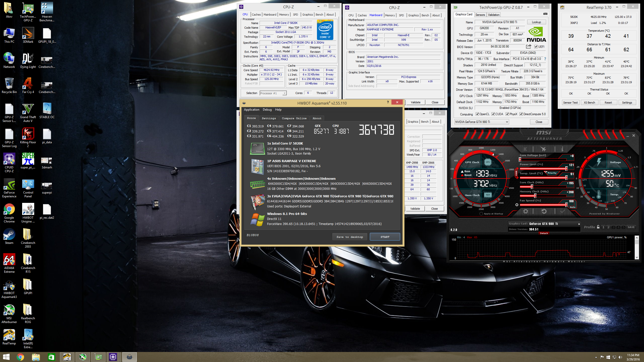Open super_pi desktop shortcut
This screenshot has width=644, height=362.
tap(28, 161)
